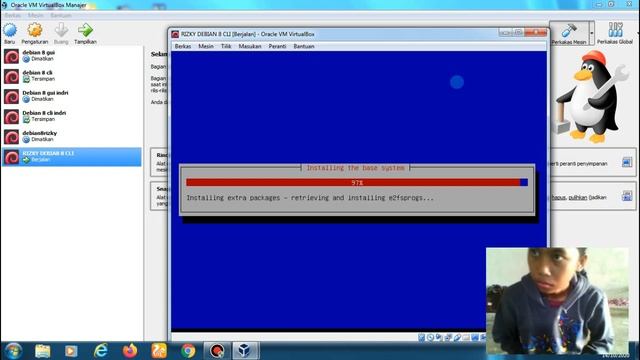The image size is (640, 360).
Task: Open the Masukan menu
Action: coord(250,46)
